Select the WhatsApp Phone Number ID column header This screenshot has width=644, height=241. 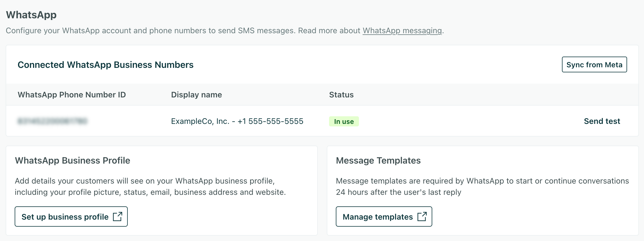[72, 95]
